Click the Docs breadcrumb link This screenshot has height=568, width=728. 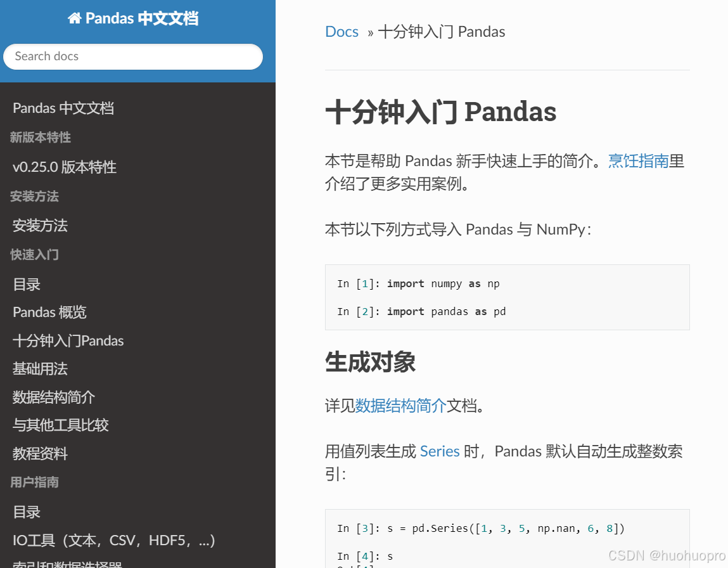pos(342,32)
